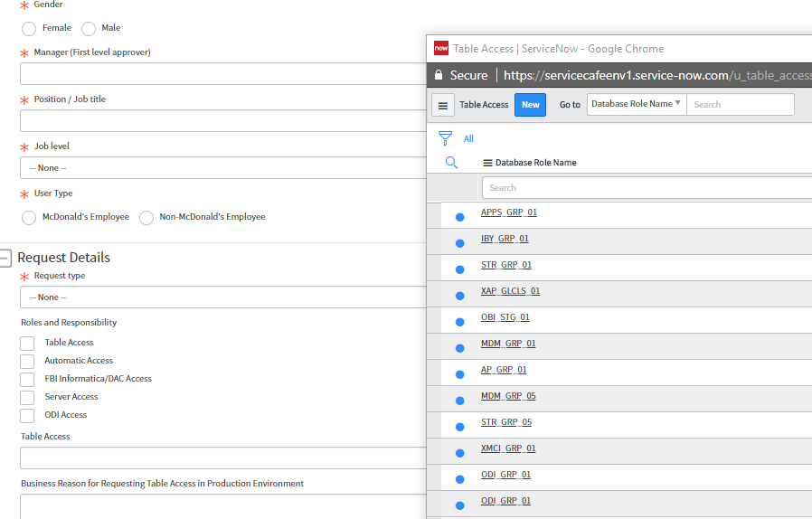
Task: Open the OBI_STG_01 record link
Action: (505, 317)
